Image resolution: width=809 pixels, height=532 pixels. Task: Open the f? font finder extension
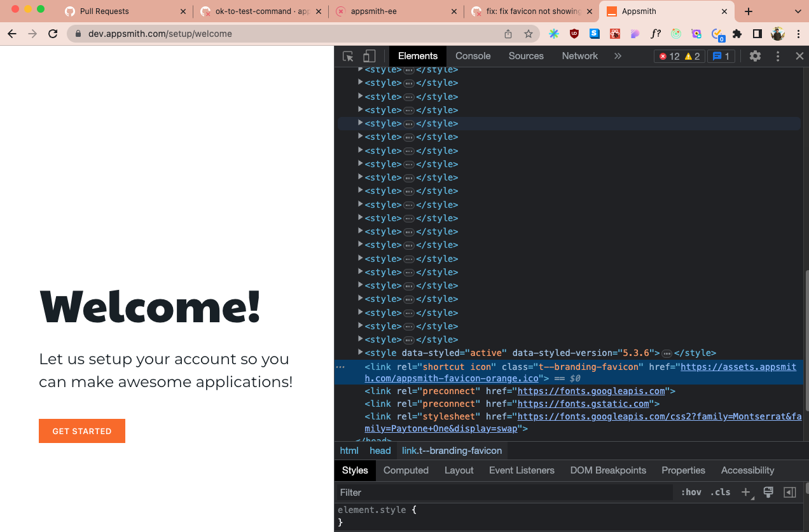(656, 34)
